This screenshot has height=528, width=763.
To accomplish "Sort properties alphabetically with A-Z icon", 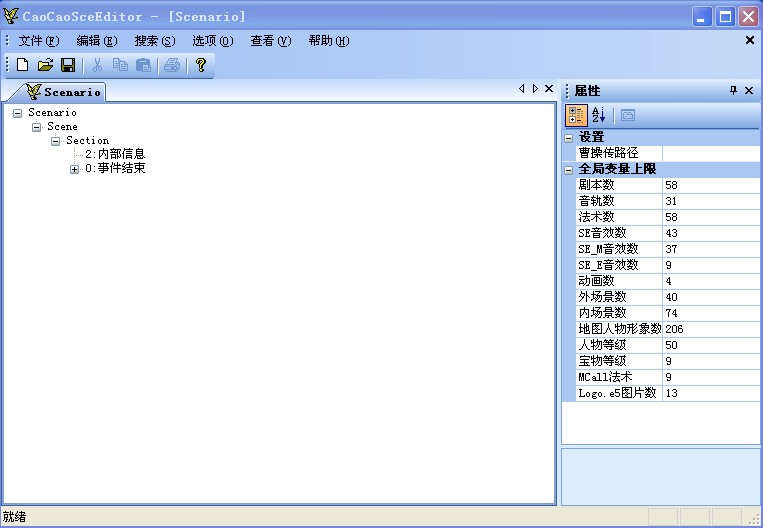I will click(x=599, y=115).
